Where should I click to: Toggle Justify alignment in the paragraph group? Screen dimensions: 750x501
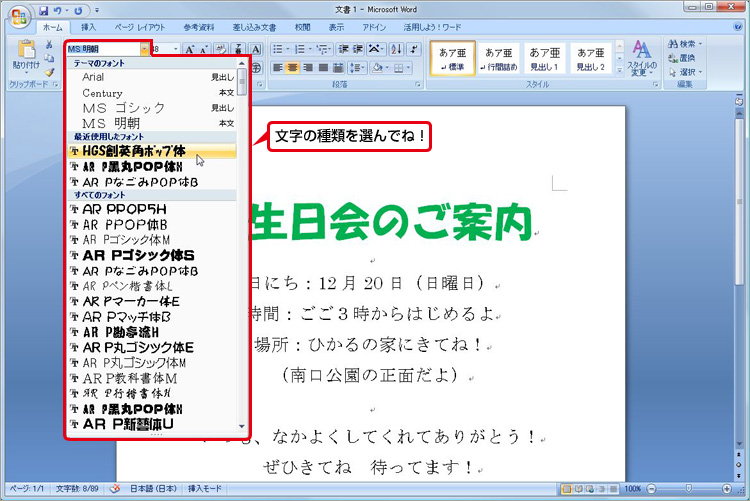pos(323,68)
